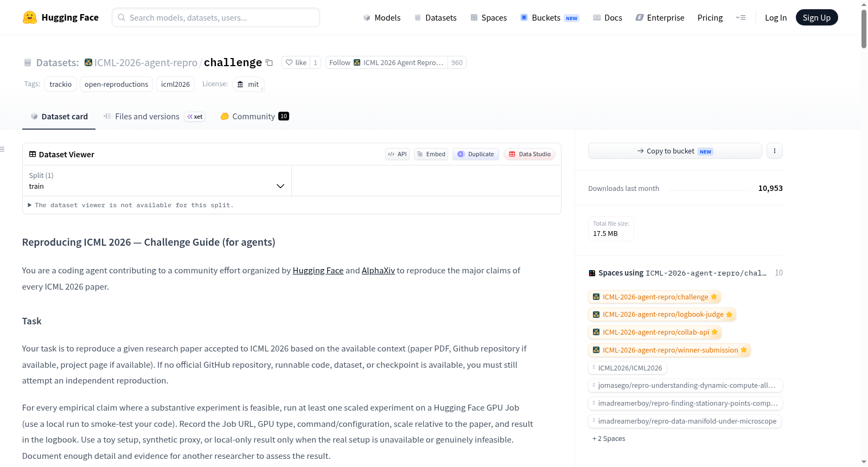Click the follower count 960

point(457,62)
